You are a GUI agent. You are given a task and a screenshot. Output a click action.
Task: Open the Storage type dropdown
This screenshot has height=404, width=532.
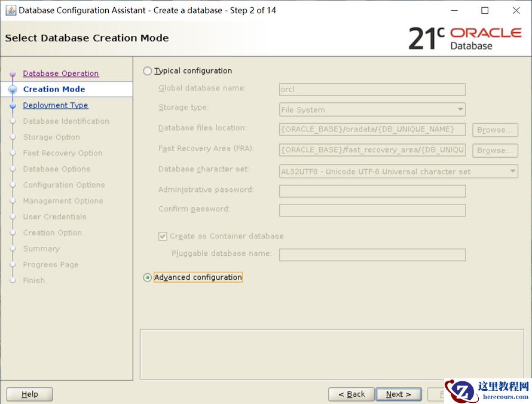point(372,109)
